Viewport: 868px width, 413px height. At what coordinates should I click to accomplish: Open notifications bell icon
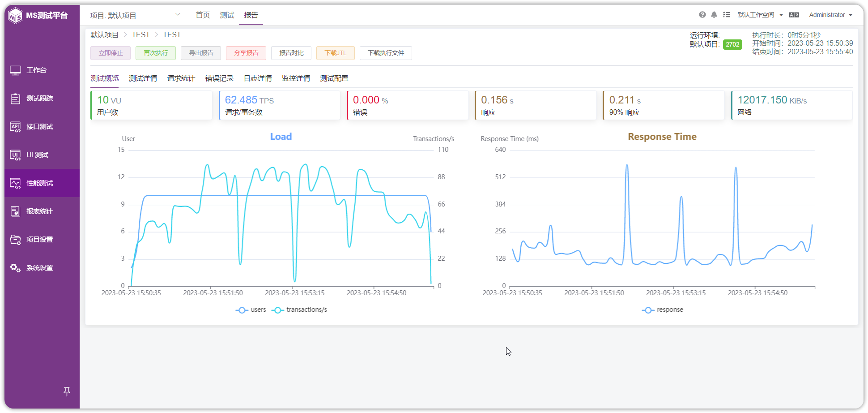(714, 15)
